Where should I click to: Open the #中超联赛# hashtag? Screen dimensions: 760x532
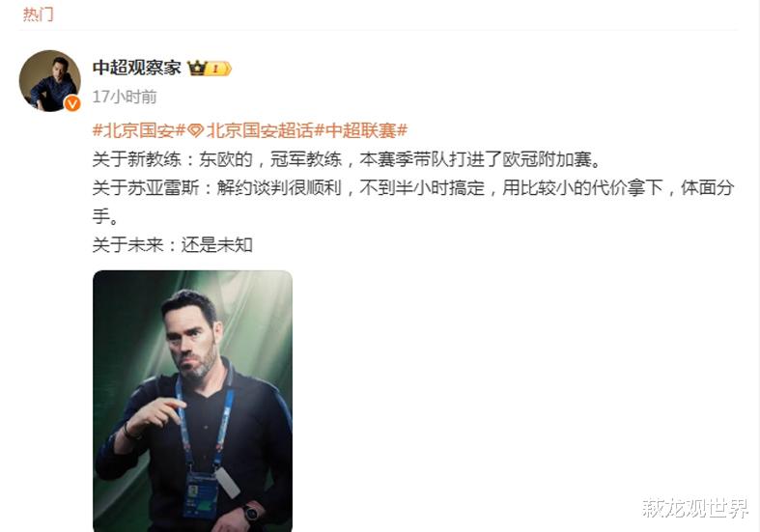[x=361, y=130]
